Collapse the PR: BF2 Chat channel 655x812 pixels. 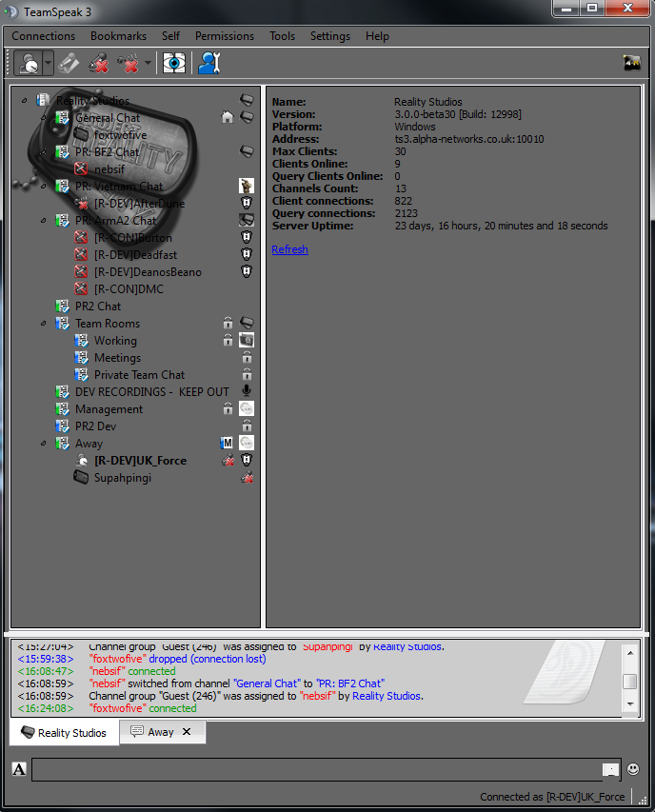44,151
